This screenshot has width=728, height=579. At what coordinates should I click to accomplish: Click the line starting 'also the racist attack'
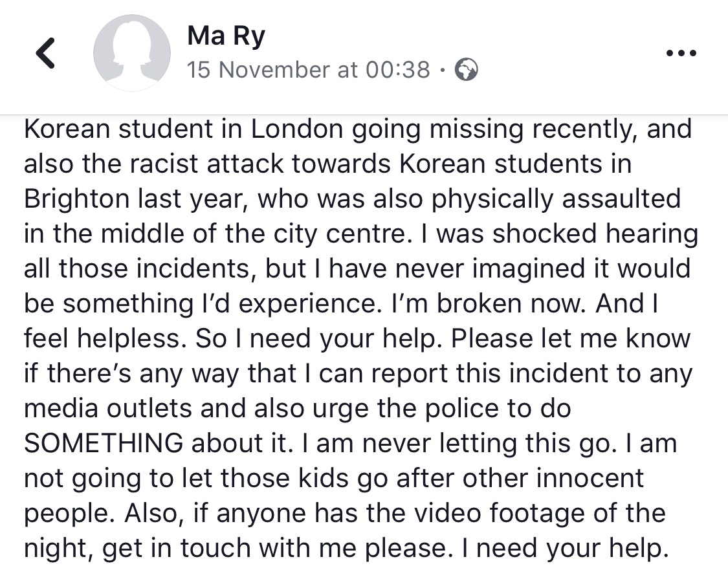[328, 164]
